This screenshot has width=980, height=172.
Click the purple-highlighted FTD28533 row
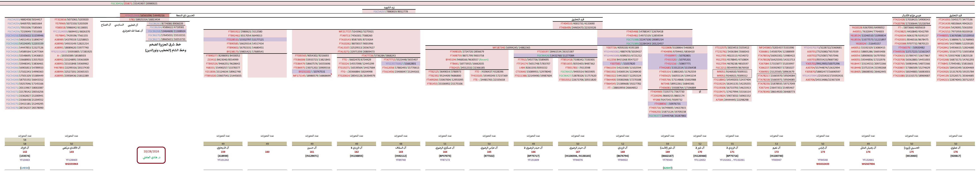click(245, 40)
